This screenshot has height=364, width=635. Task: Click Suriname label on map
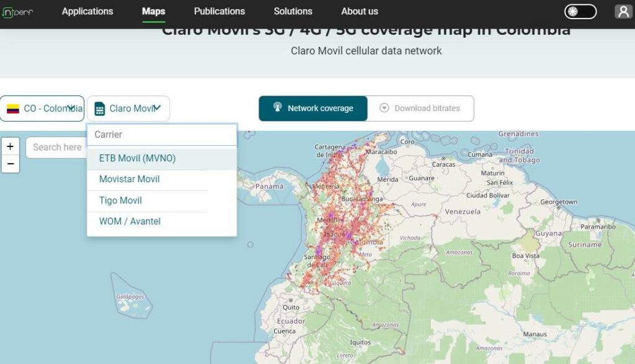click(584, 244)
